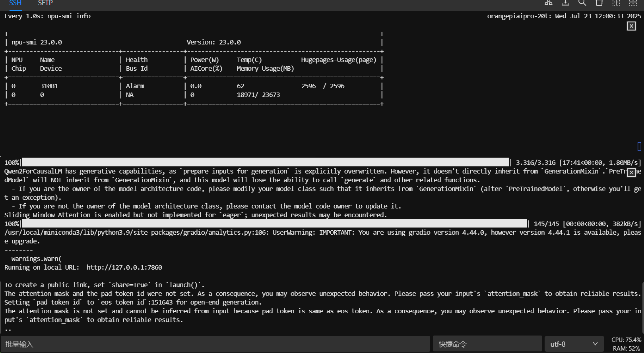Split terminal vertically using split-columns icon
Viewport: 644px width, 353px height.
pos(616,3)
